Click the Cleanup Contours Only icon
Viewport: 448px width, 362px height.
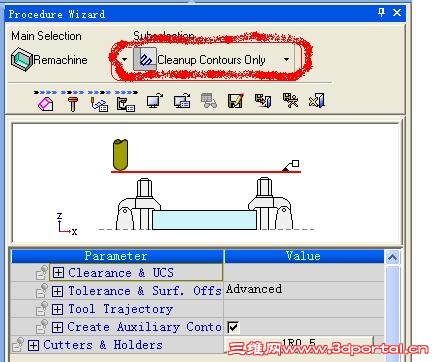(145, 59)
